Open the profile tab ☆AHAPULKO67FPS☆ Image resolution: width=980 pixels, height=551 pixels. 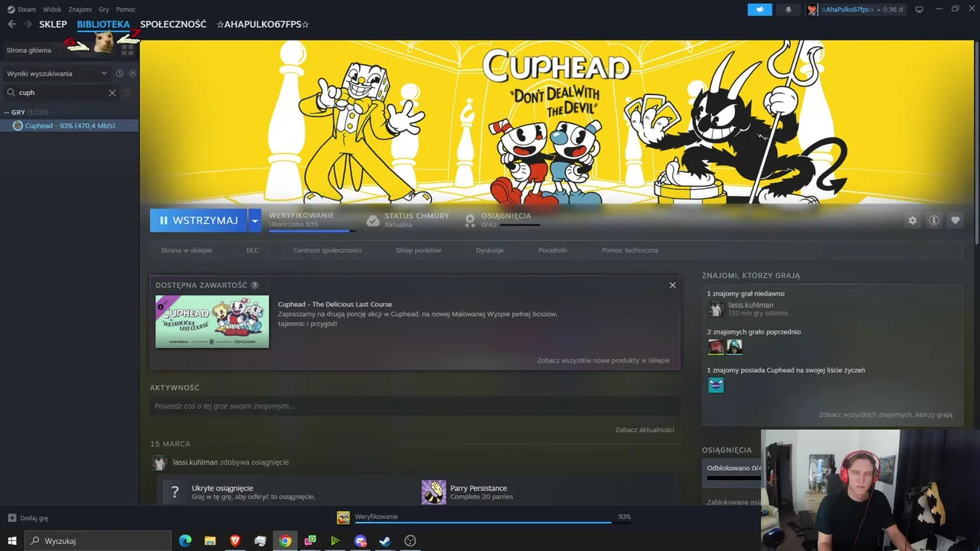[263, 24]
